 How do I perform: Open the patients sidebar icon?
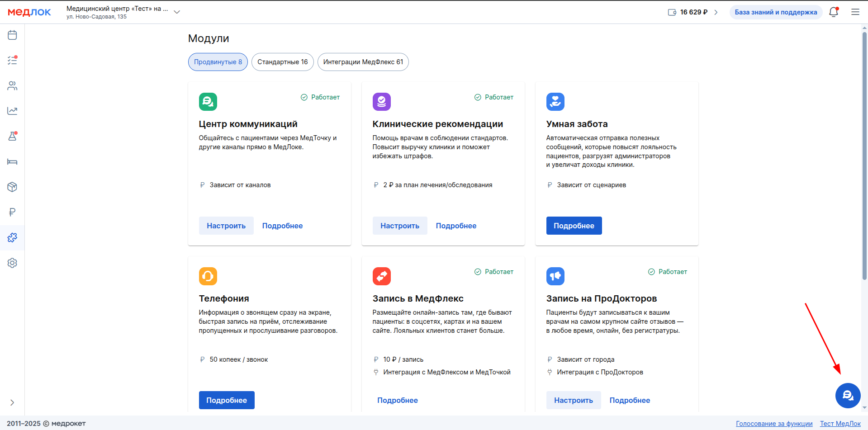pos(12,85)
